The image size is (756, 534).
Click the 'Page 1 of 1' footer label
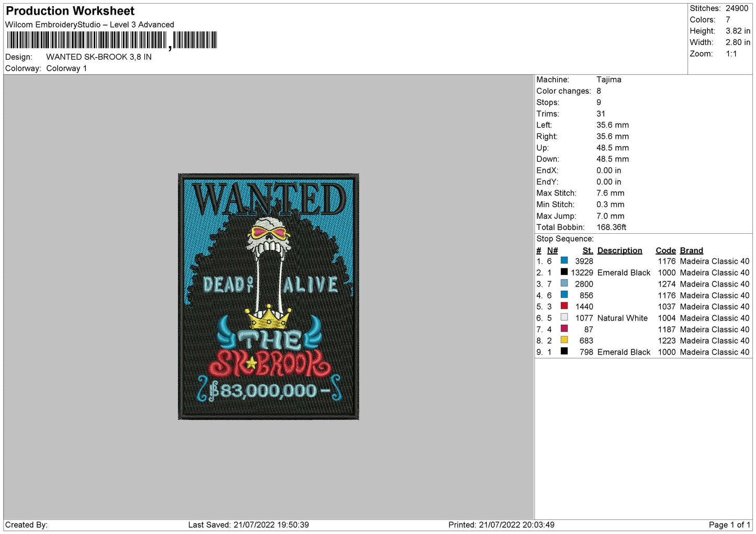coord(729,525)
